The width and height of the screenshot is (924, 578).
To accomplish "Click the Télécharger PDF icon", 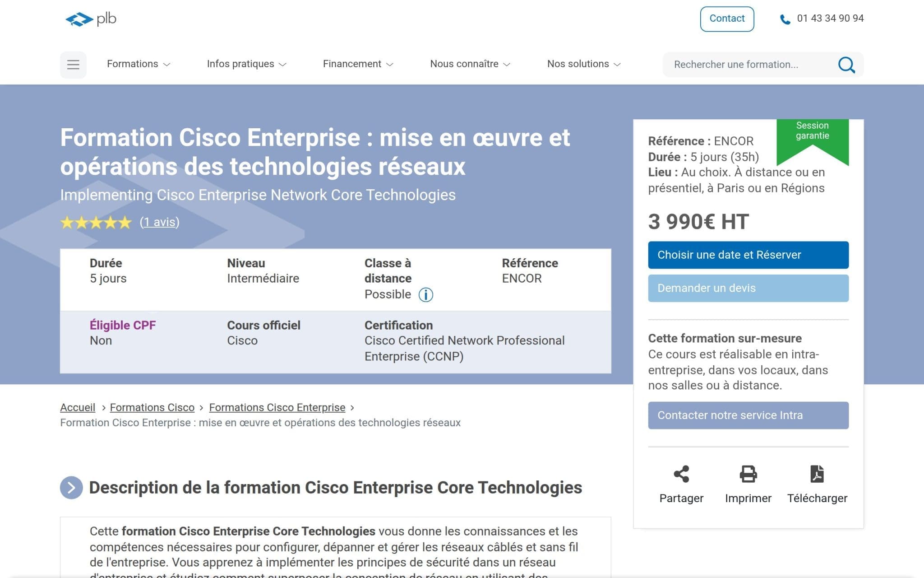I will tap(817, 474).
